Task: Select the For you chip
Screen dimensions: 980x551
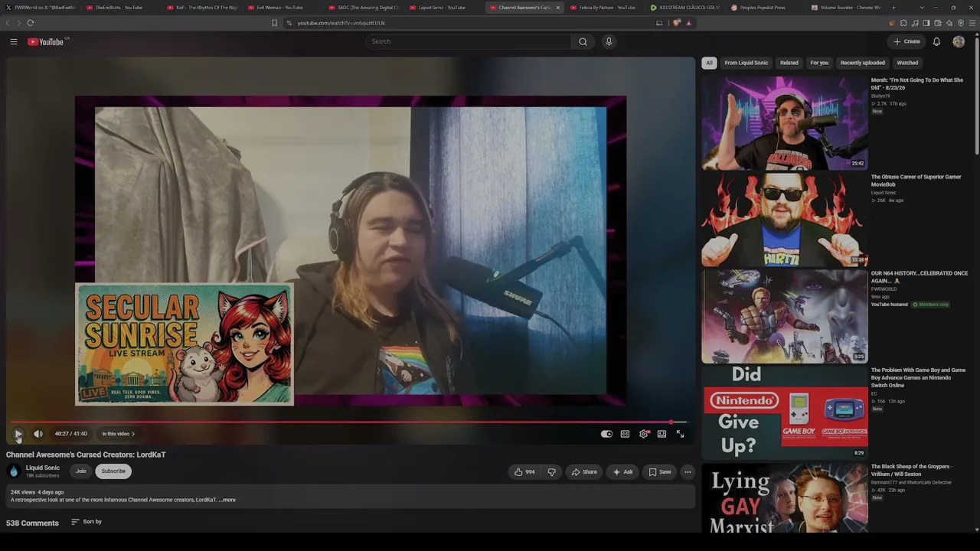Action: pos(819,63)
